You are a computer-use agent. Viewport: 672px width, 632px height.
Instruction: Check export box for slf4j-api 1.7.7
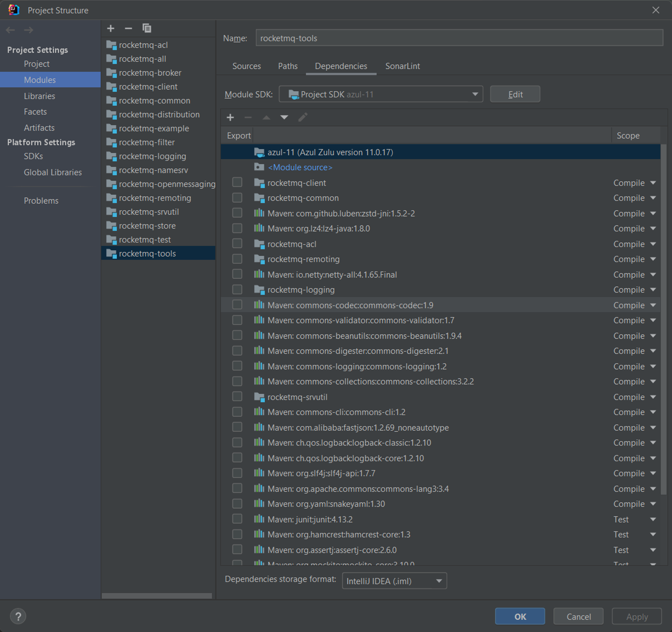(237, 473)
